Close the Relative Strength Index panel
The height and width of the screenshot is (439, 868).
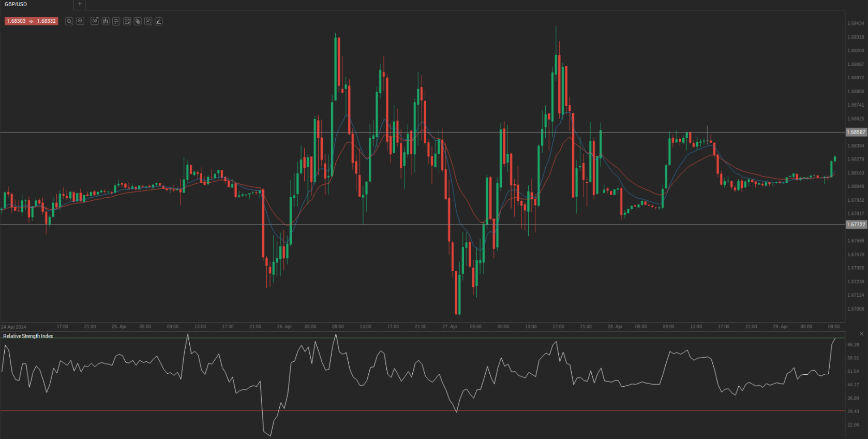tap(861, 334)
